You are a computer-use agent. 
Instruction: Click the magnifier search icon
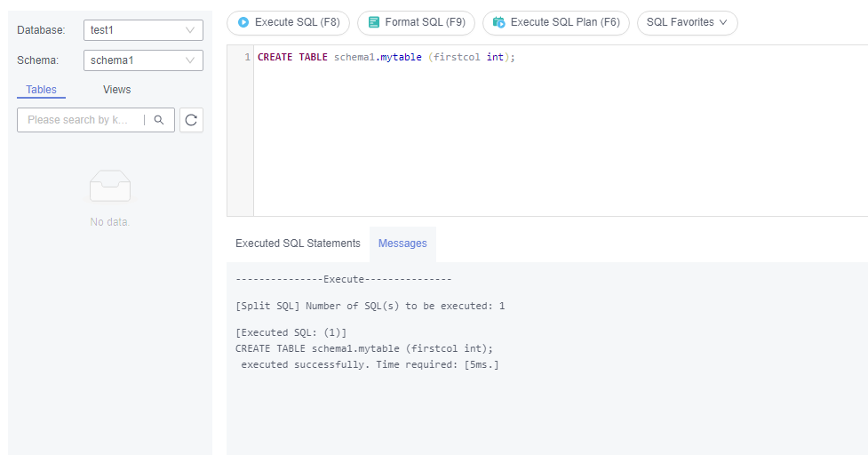point(159,120)
